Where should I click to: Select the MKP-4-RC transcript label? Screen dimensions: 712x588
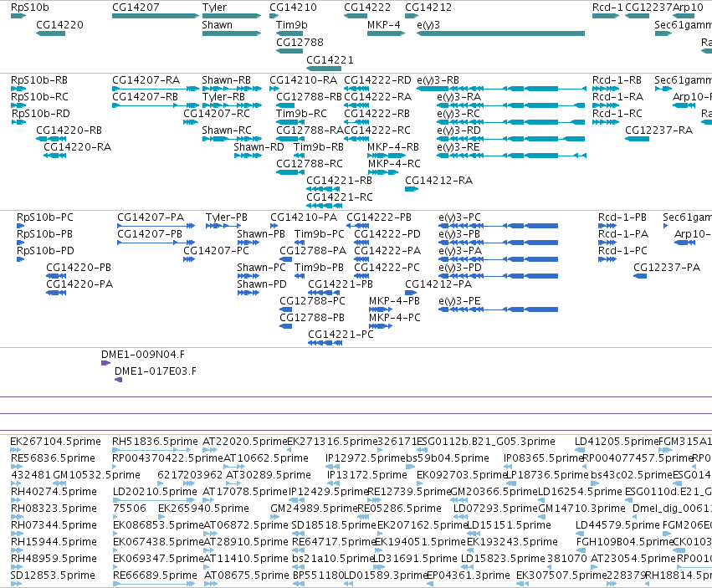coord(394,163)
